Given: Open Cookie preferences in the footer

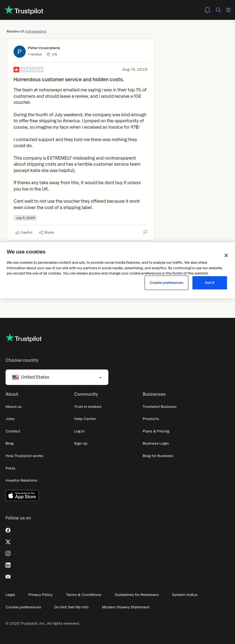Looking at the screenshot, I should tap(23, 607).
